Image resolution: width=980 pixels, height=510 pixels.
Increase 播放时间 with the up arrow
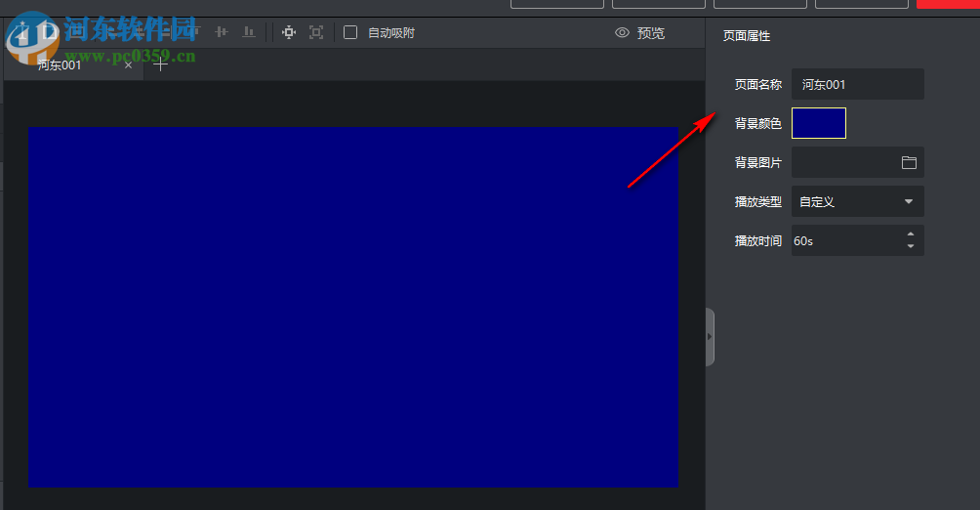pyautogui.click(x=911, y=234)
